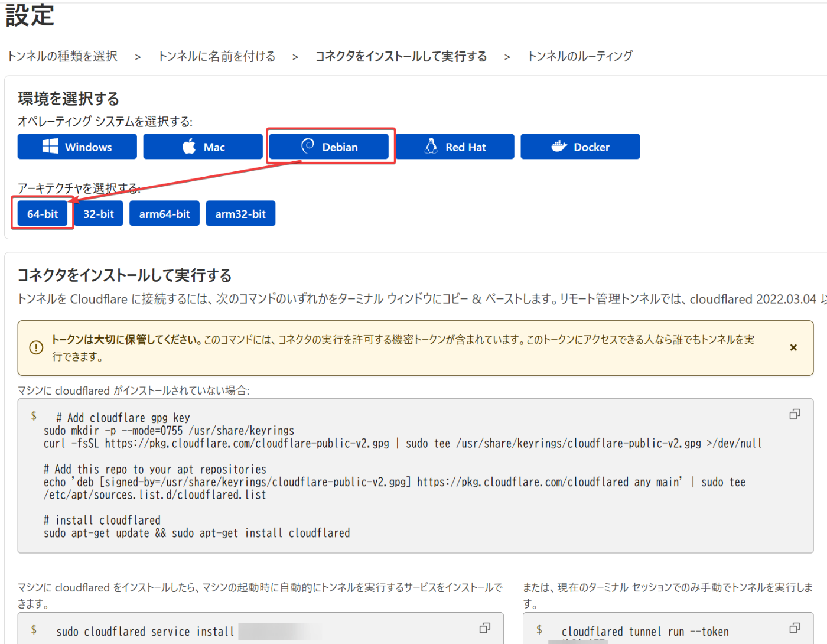Screen dimensions: 827x644
Task: Click the warning info icon in banner
Action: [36, 347]
